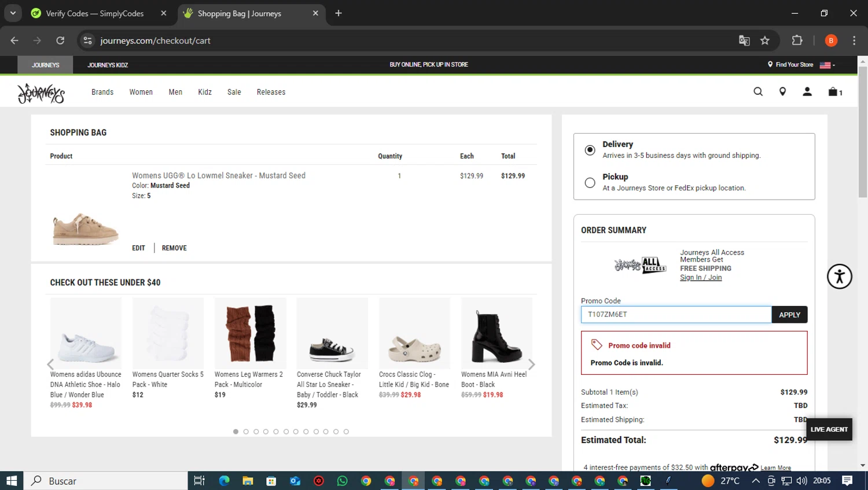
Task: Switch to the Journeys Kidz tab
Action: (108, 65)
